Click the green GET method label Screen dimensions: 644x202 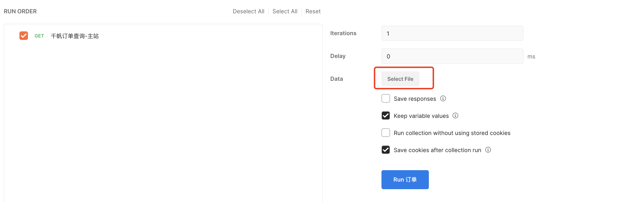39,36
